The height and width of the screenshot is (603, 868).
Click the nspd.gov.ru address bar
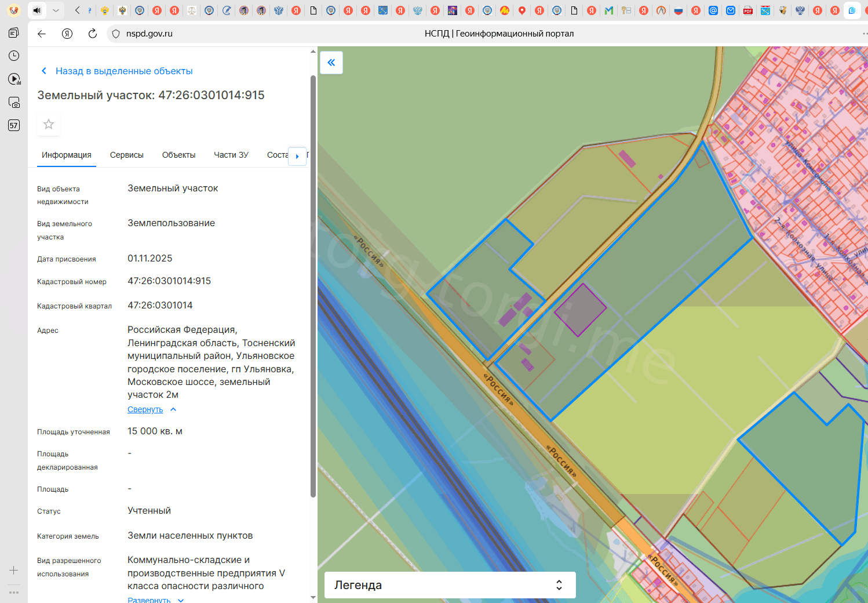pos(149,34)
